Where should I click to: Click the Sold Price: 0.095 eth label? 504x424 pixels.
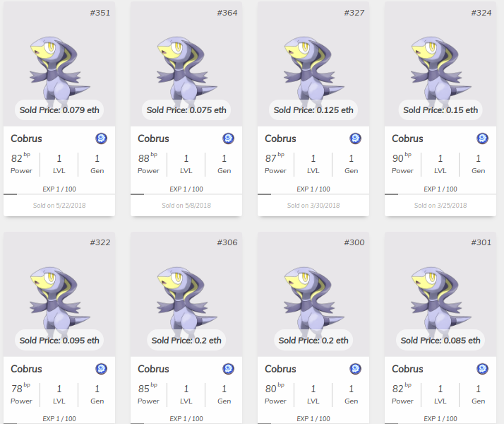click(59, 341)
